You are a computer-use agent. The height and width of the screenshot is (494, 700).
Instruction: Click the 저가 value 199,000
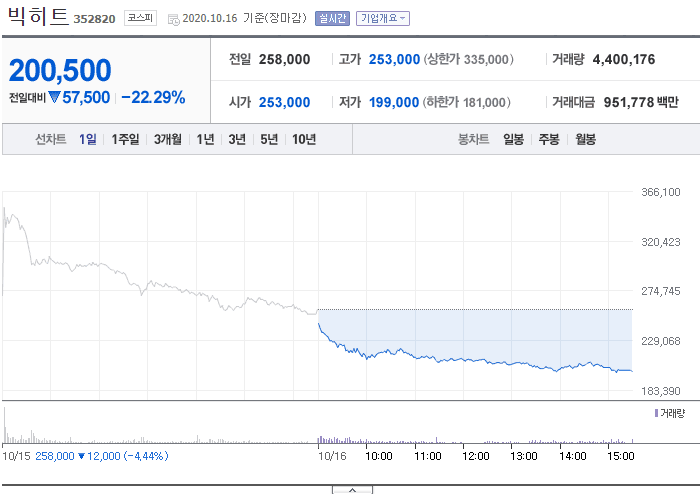point(394,102)
